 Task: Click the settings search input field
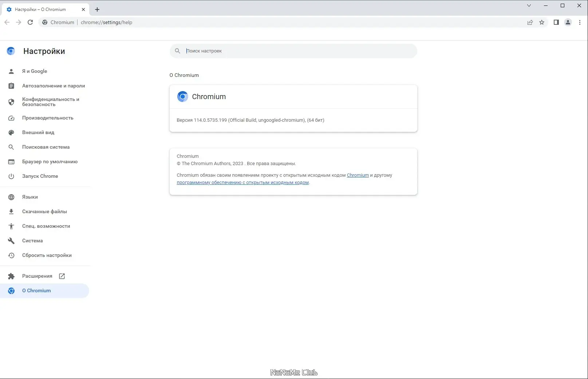point(255,51)
